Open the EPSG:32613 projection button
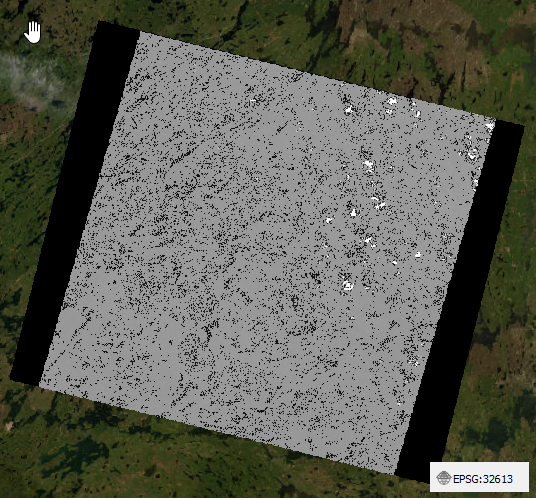The width and height of the screenshot is (536, 498). coord(479,477)
